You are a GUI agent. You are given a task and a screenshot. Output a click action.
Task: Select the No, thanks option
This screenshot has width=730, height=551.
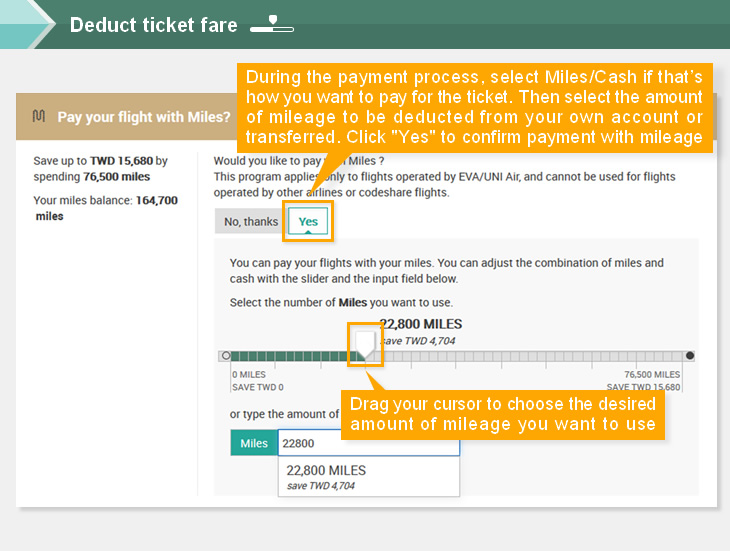tap(251, 221)
